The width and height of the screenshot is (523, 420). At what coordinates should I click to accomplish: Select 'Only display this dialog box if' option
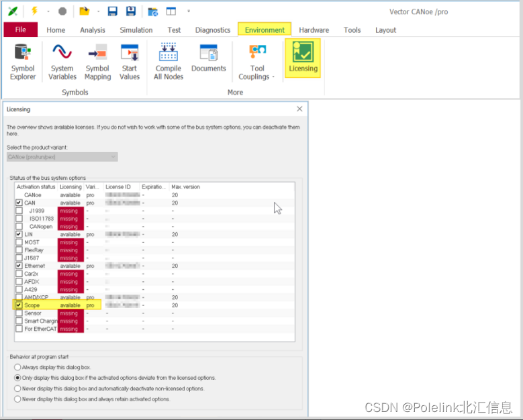click(x=17, y=378)
